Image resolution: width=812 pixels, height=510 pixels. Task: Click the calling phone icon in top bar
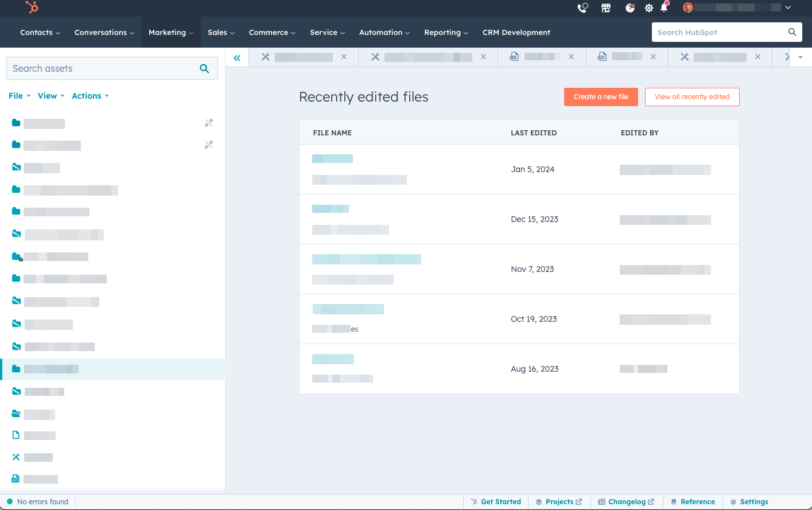point(582,8)
